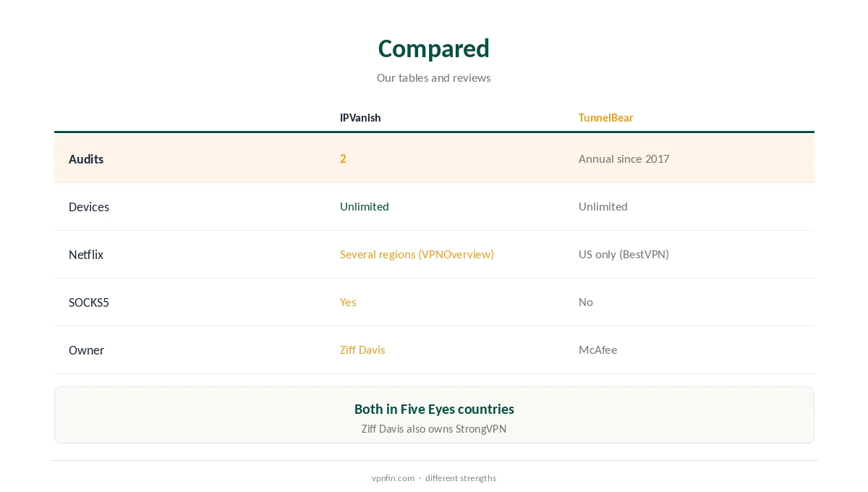Click the 'Compared' heading
Viewport: 868px width, 492px height.
(x=434, y=48)
